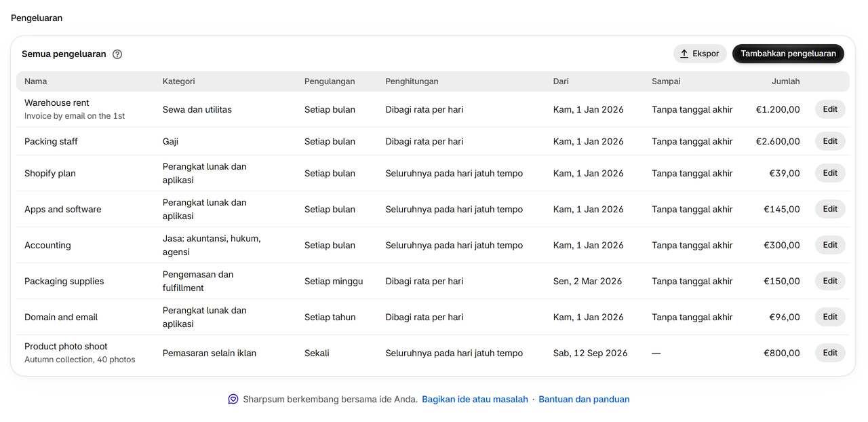The width and height of the screenshot is (868, 422).
Task: Click the Sampai column header
Action: point(666,81)
